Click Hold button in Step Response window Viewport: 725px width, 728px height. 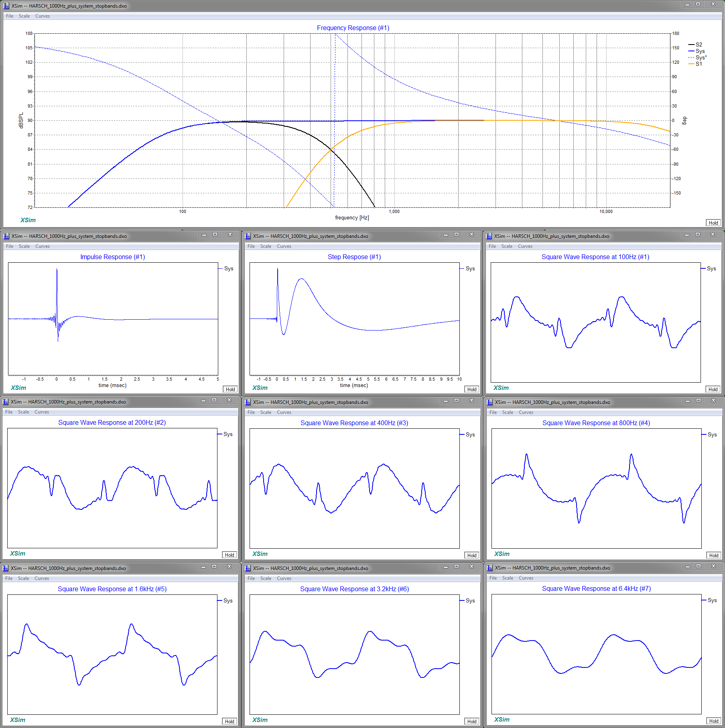tap(472, 389)
